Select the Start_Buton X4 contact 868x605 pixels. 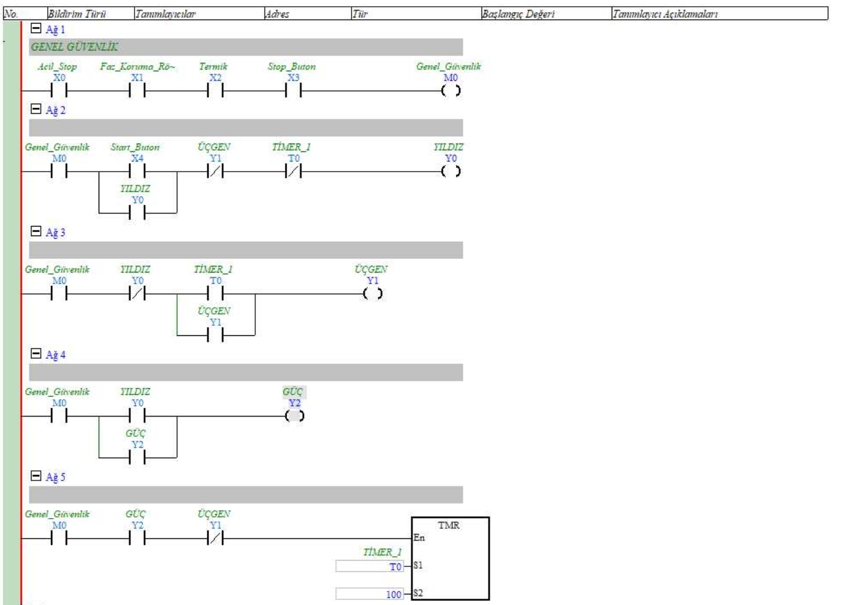[x=137, y=172]
